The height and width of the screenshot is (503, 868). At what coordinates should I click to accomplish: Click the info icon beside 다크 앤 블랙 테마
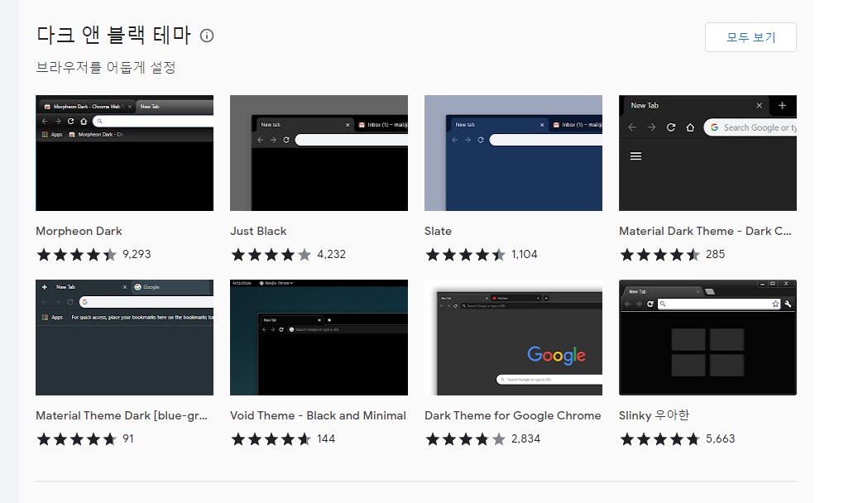pos(207,36)
